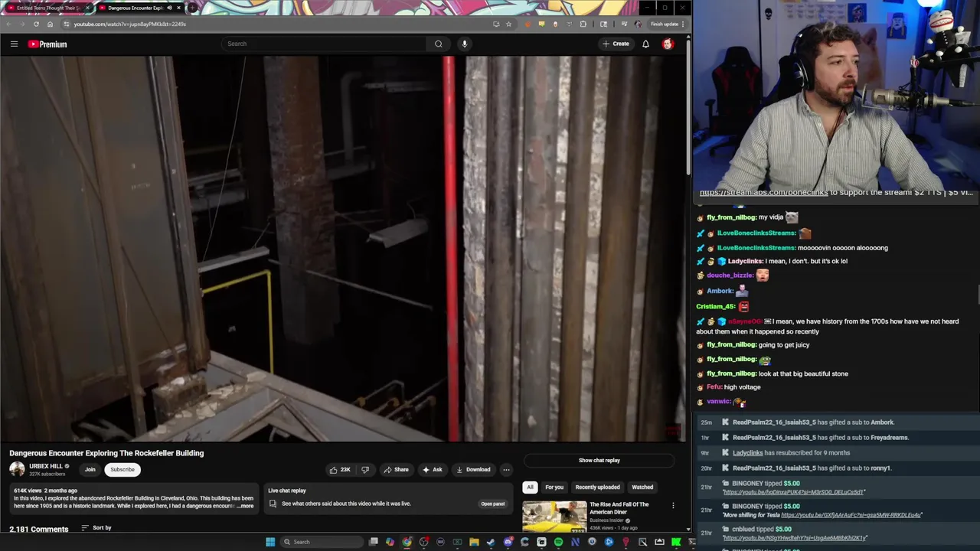Open browser extensions puzzle icon
Screen dimensions: 980x551
click(x=583, y=24)
